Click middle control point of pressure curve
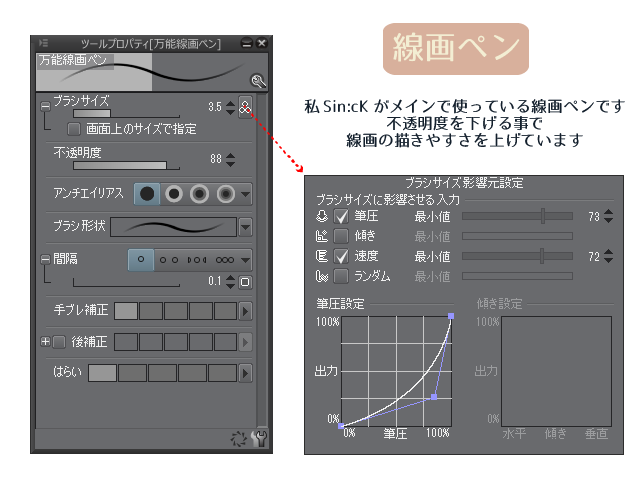 434,397
